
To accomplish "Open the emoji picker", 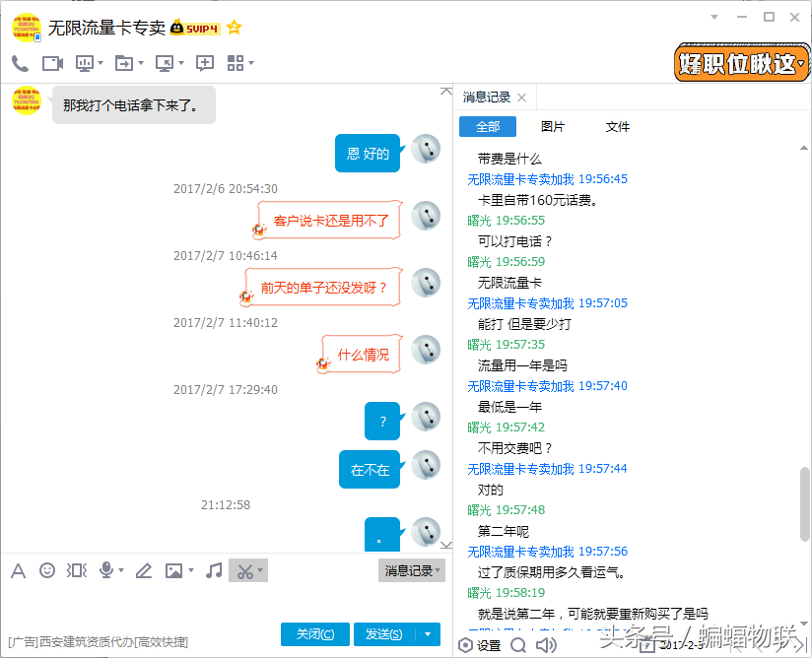I will (45, 569).
